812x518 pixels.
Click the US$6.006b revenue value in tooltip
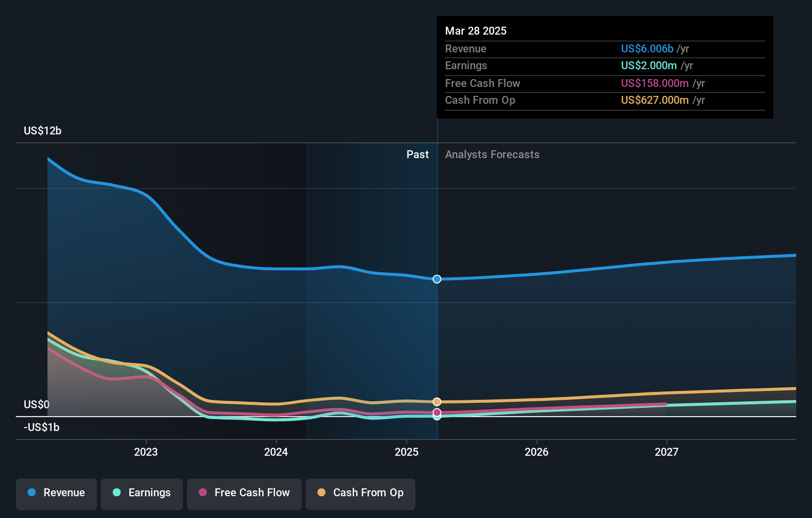click(647, 48)
